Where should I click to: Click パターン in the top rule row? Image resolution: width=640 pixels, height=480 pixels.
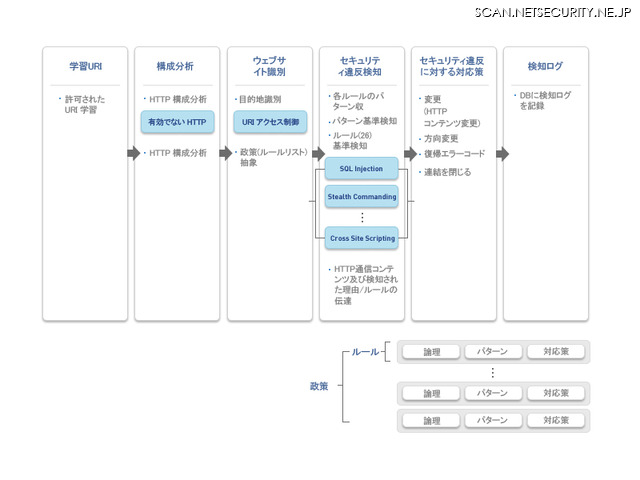(492, 351)
